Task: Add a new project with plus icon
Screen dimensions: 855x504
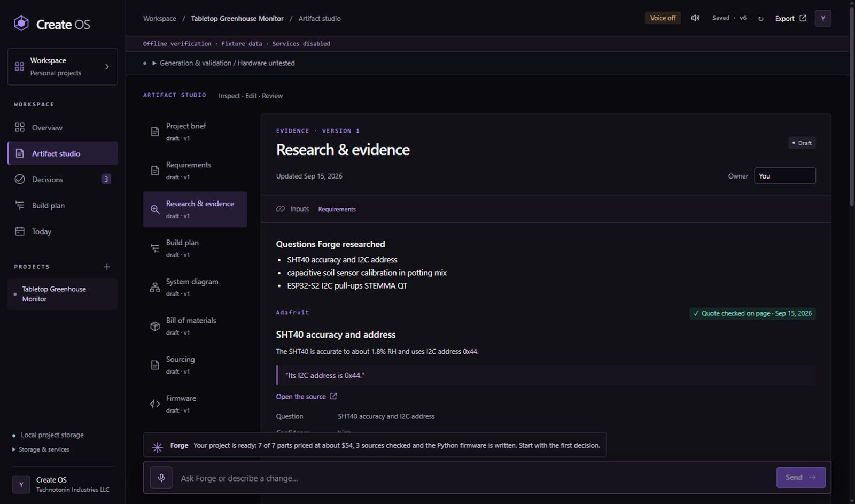Action: click(107, 267)
